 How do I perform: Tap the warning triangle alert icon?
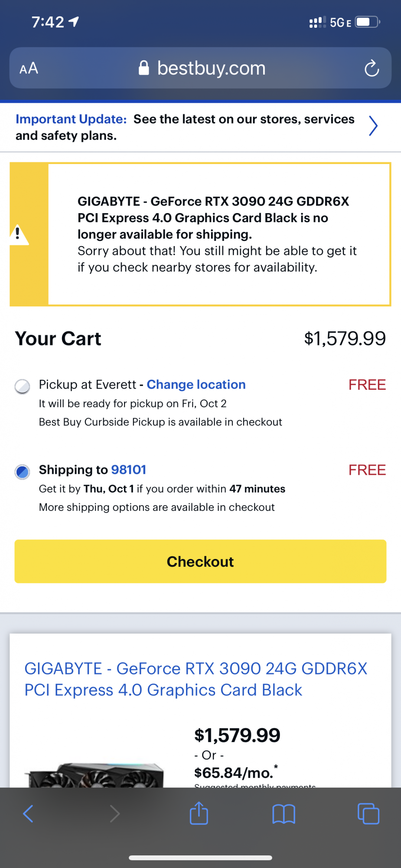(19, 234)
